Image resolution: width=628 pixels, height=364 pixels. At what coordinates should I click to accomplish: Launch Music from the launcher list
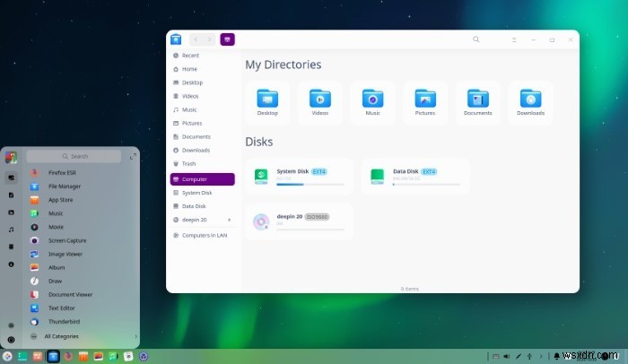[83, 213]
